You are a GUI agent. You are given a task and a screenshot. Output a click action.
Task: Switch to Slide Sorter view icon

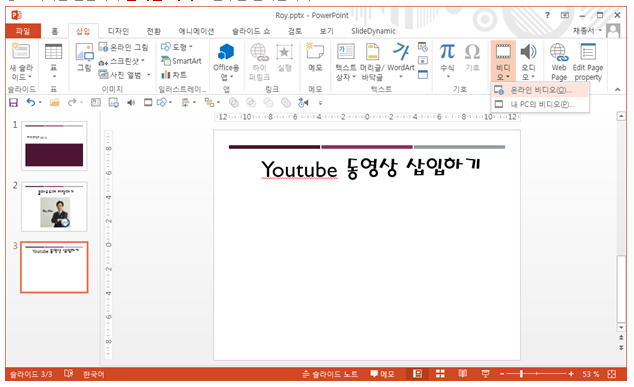point(440,374)
